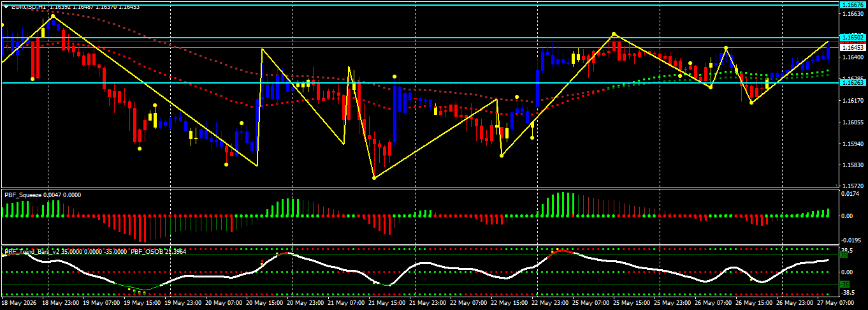Click the 1.15940 price scale value
The height and width of the screenshot is (310, 868).
pyautogui.click(x=853, y=144)
